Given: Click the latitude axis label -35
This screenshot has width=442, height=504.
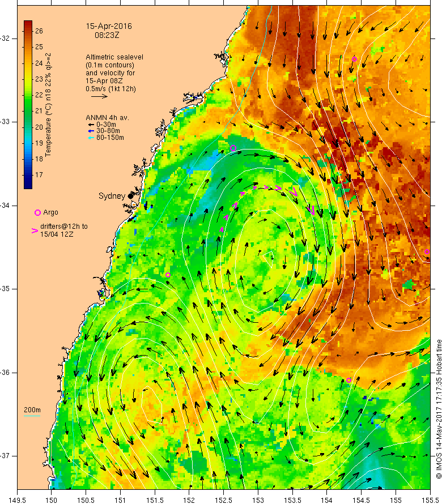Looking at the screenshot, I should click(x=5, y=289).
